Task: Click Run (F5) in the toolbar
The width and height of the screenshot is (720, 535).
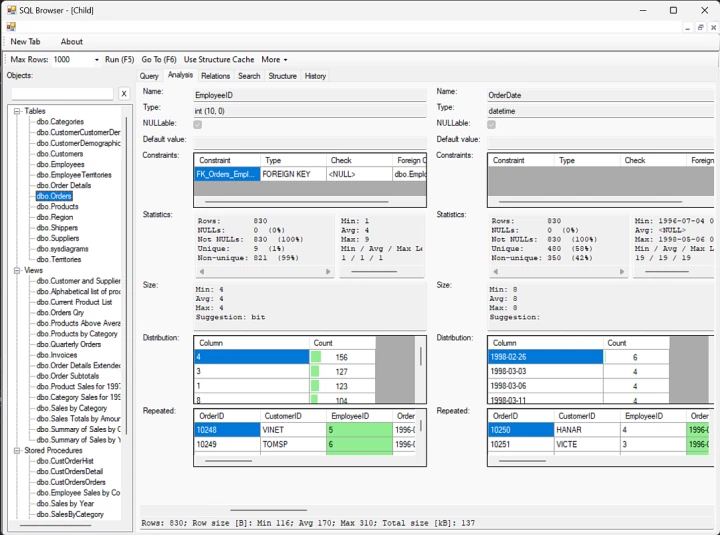Action: point(119,60)
